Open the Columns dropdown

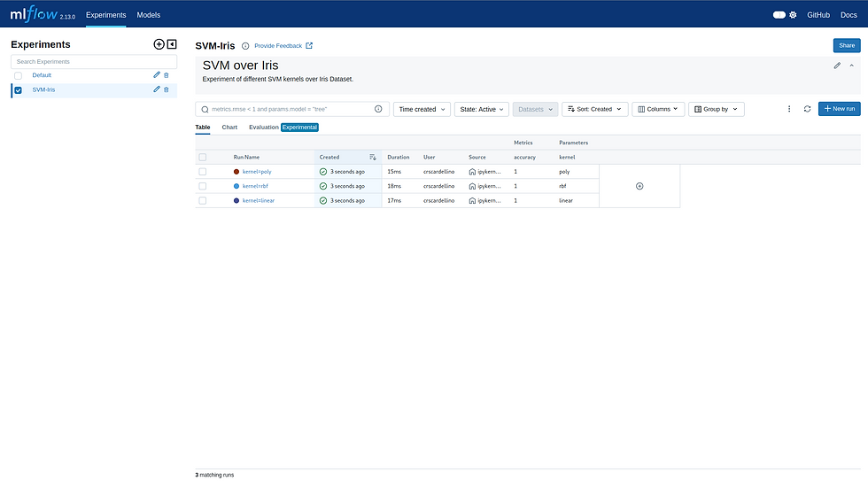[x=658, y=109]
